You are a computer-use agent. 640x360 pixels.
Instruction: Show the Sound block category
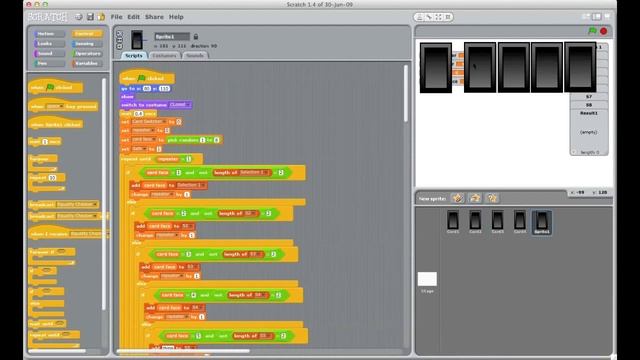click(49, 53)
